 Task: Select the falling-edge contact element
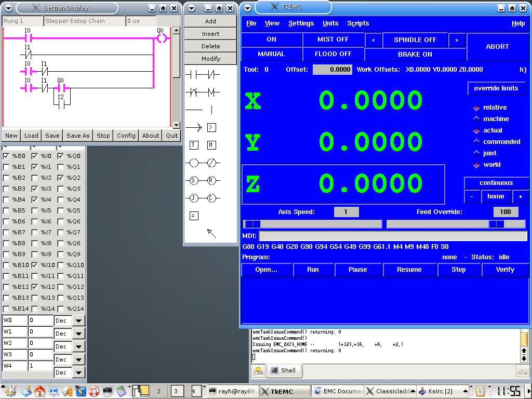pyautogui.click(x=211, y=92)
